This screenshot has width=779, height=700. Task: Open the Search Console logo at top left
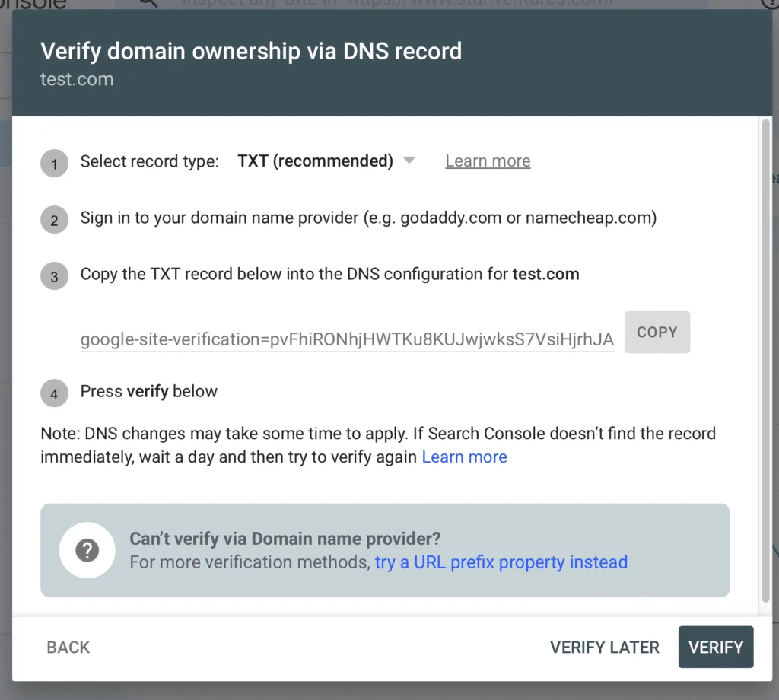[34, 4]
